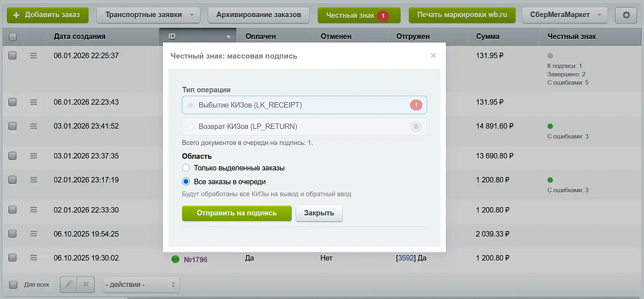This screenshot has width=644, height=299.
Task: Click the X delete icon in footer
Action: coord(86,284)
